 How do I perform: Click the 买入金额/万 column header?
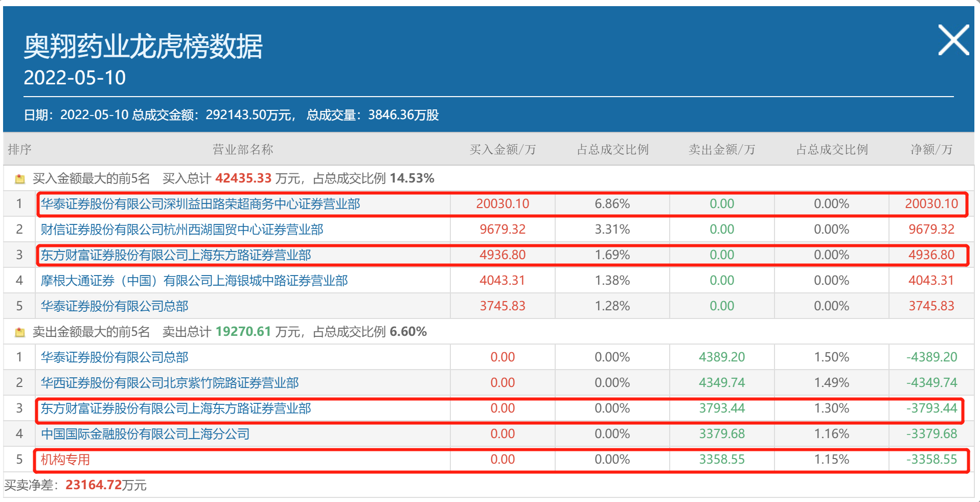pyautogui.click(x=503, y=149)
